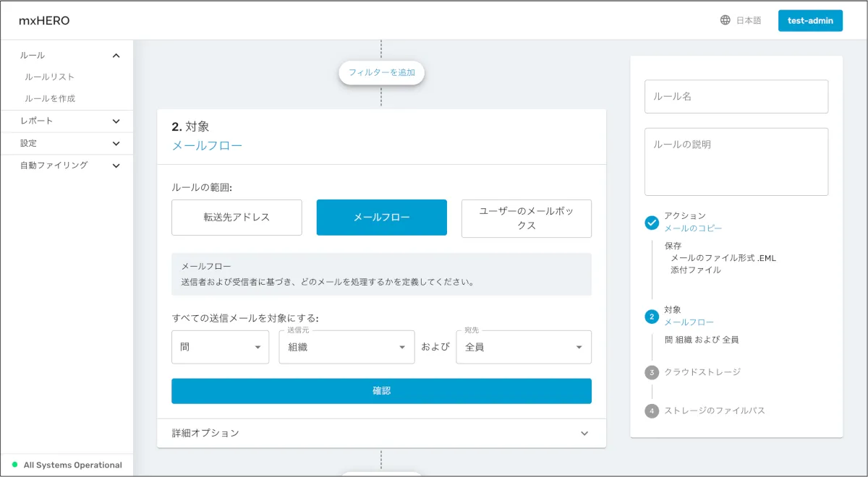This screenshot has width=868, height=477.
Task: Click the step 3 cloud storage circle
Action: (x=652, y=372)
